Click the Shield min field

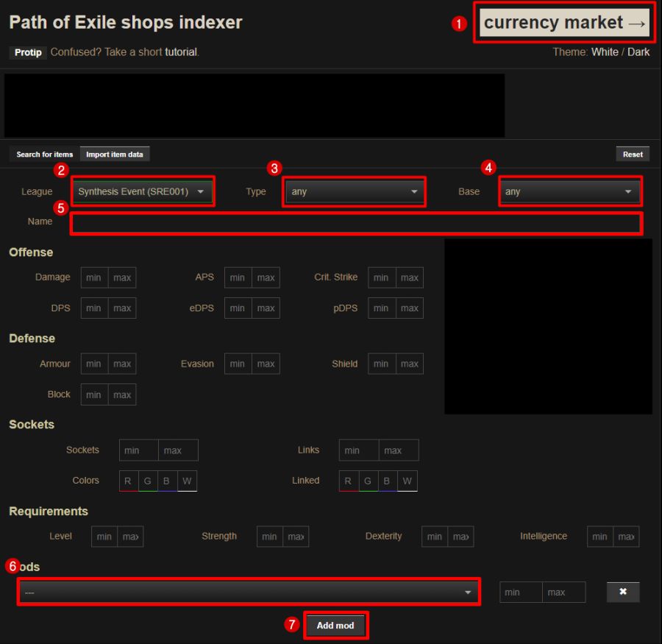(x=381, y=364)
